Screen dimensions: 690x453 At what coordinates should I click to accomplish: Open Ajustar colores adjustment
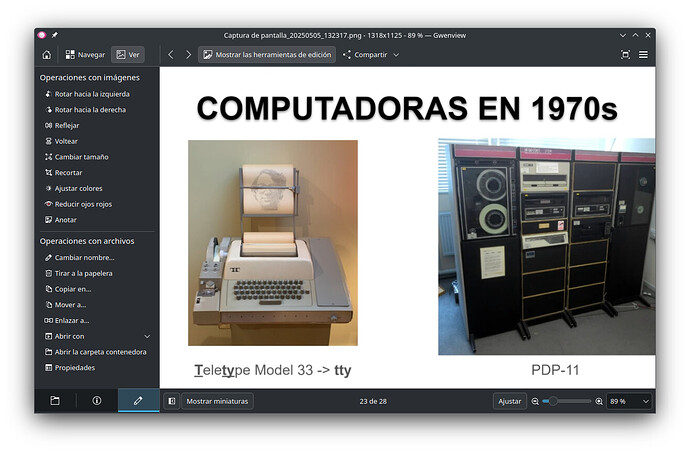(x=73, y=188)
